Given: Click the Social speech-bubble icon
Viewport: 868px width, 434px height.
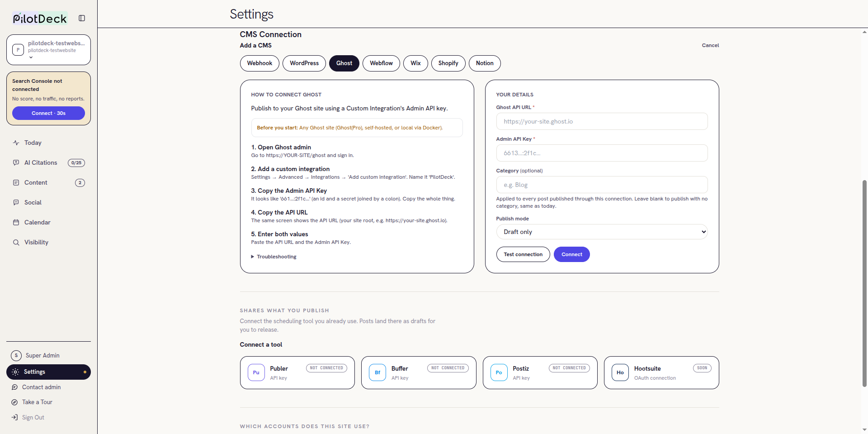Looking at the screenshot, I should click(16, 202).
